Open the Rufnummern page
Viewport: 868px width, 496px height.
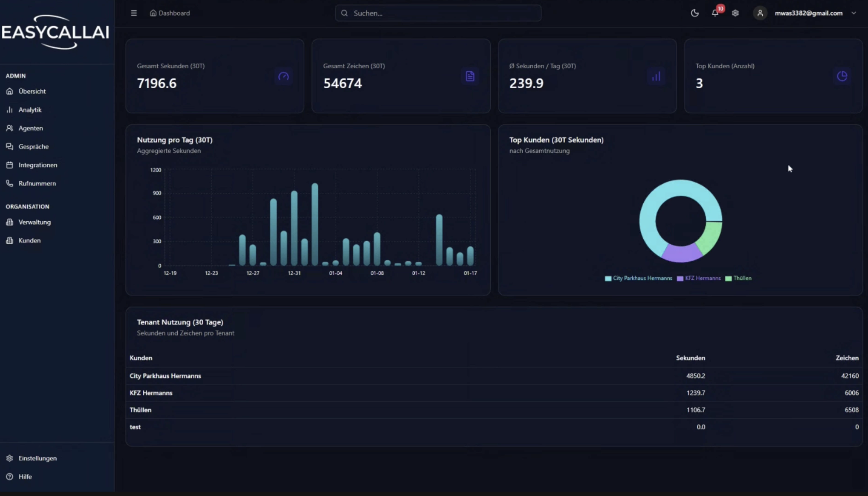point(37,183)
